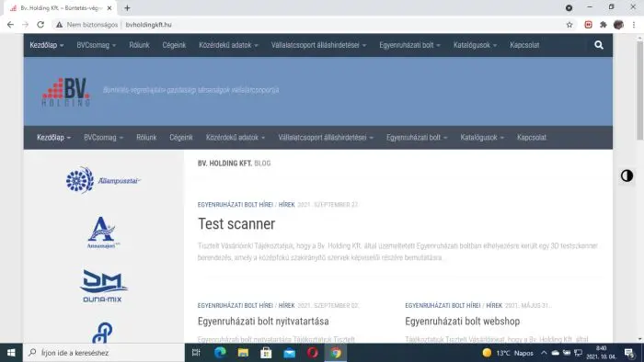Expand Vállalatcsoport álláshirdetései in lower bar
This screenshot has width=644, height=362.
326,137
